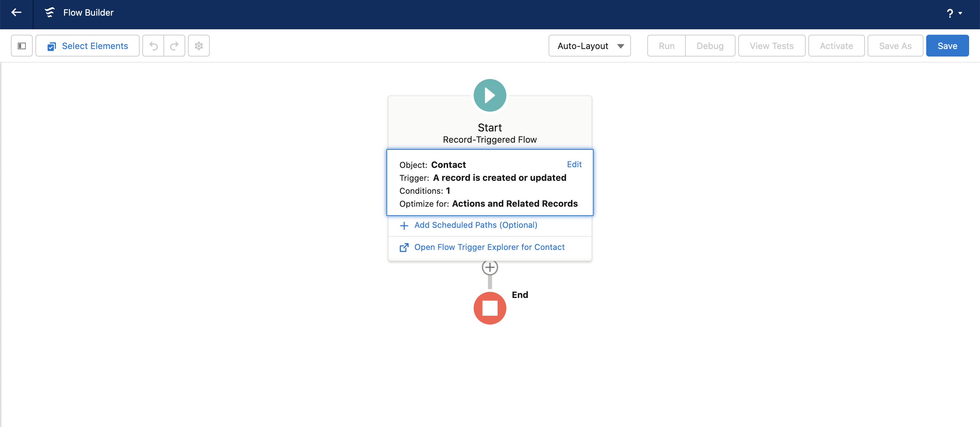
Task: Save the flow
Action: pos(947,46)
